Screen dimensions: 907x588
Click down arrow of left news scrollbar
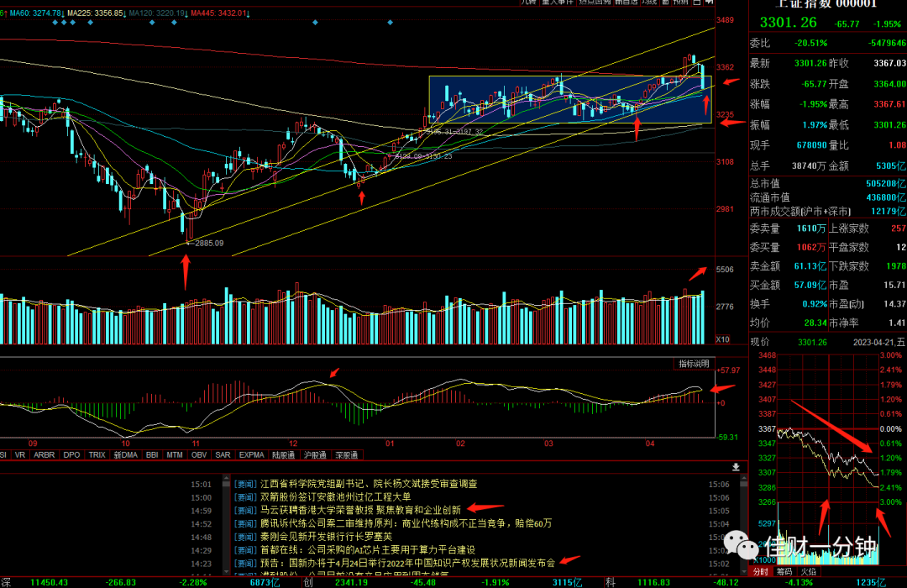pyautogui.click(x=226, y=571)
